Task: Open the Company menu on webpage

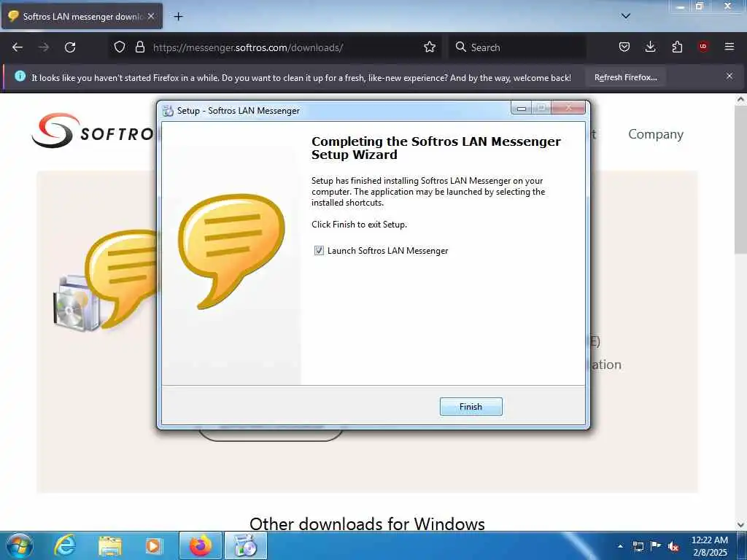Action: [x=656, y=134]
